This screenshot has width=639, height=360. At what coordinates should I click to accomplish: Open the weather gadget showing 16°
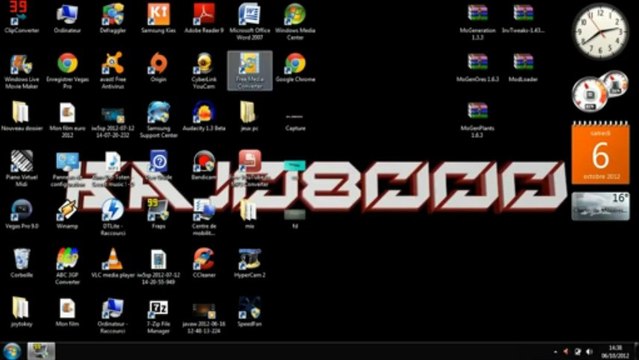click(x=601, y=206)
